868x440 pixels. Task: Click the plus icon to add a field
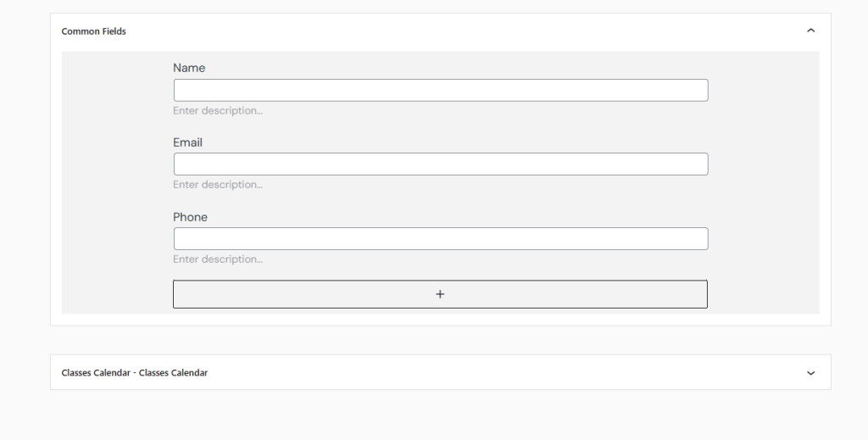[440, 294]
